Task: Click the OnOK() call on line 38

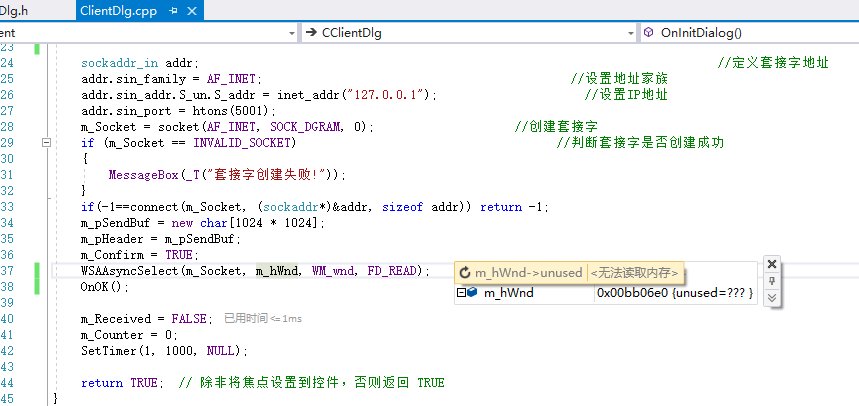Action: 105,287
